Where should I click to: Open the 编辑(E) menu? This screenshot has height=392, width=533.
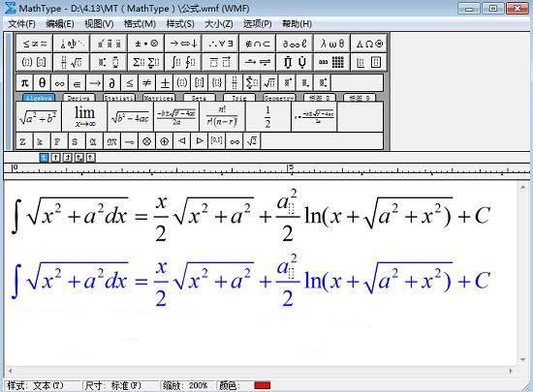point(60,24)
